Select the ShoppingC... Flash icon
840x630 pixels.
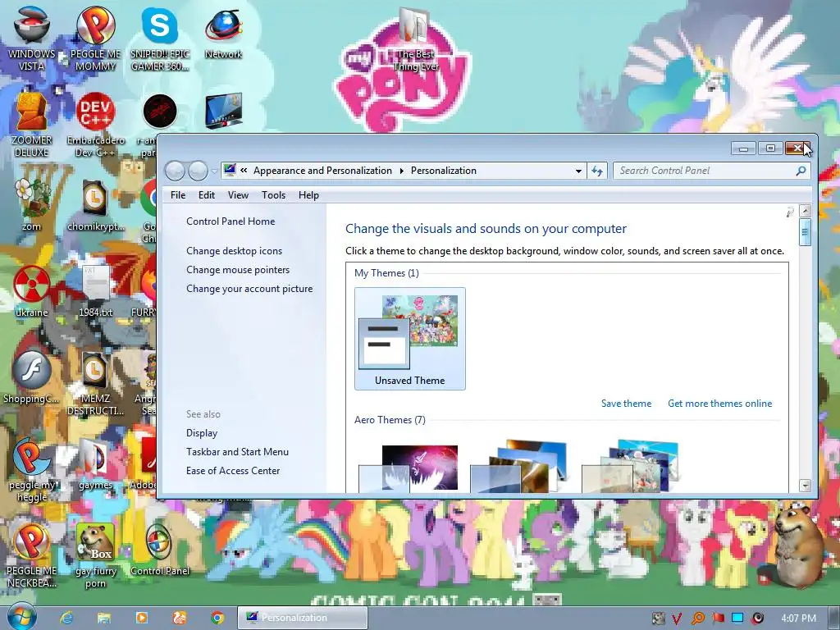31,376
